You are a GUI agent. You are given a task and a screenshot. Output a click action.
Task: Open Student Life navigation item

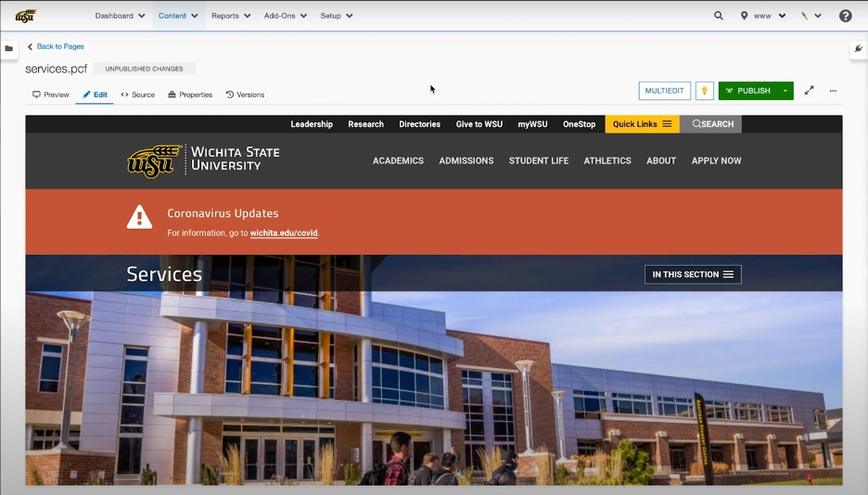pyautogui.click(x=539, y=160)
